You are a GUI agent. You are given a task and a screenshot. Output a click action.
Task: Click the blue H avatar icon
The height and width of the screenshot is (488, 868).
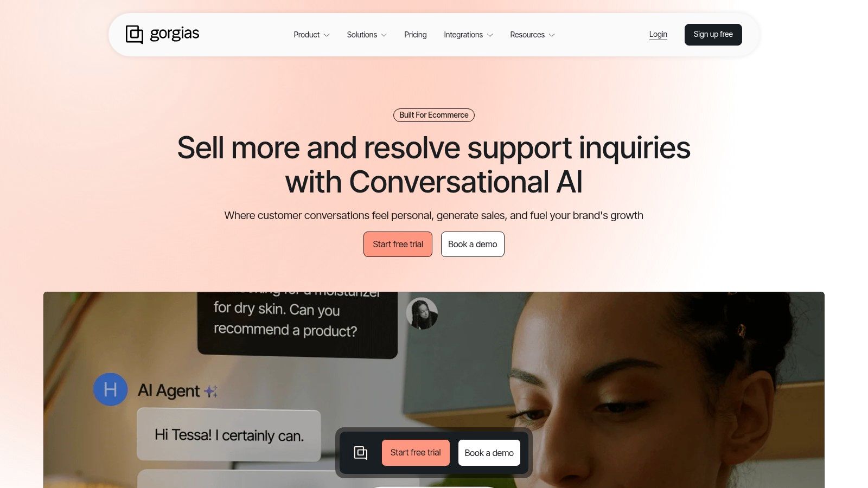[111, 389]
